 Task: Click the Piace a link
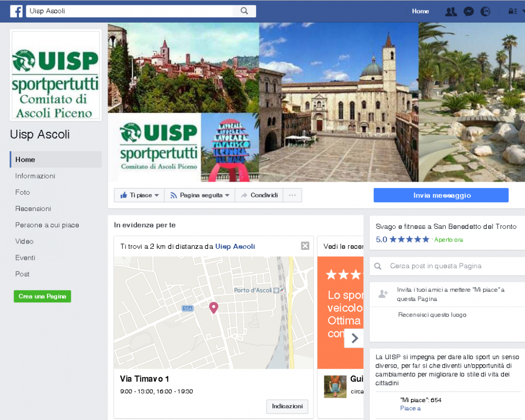(410, 408)
